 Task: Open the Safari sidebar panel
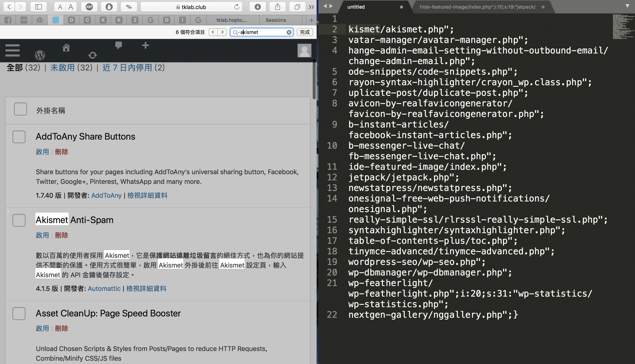coord(39,7)
